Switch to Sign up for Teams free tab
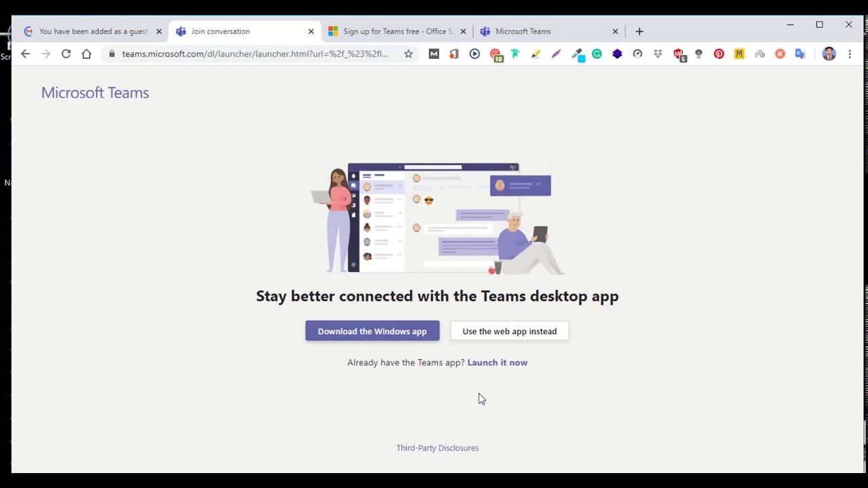868x488 pixels. [397, 31]
